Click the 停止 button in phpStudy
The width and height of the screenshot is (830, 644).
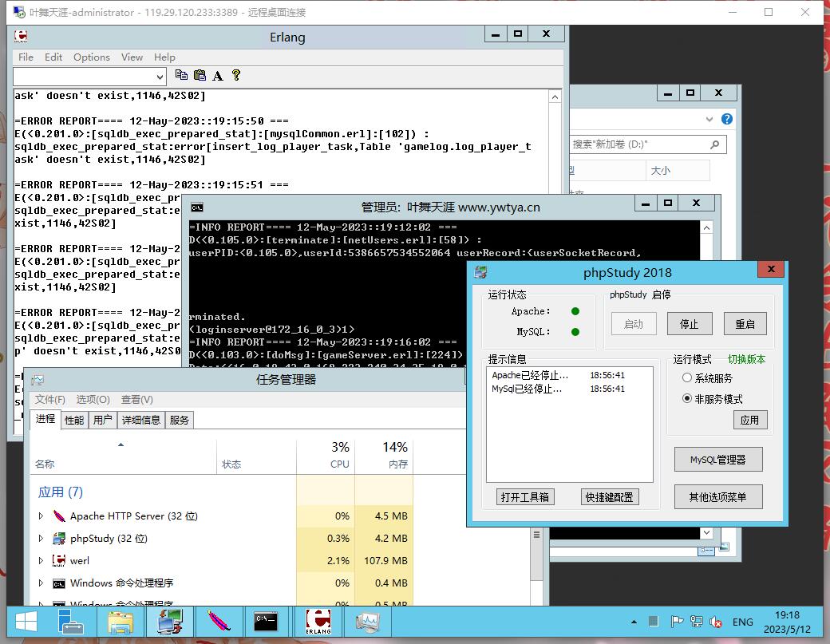pos(690,324)
